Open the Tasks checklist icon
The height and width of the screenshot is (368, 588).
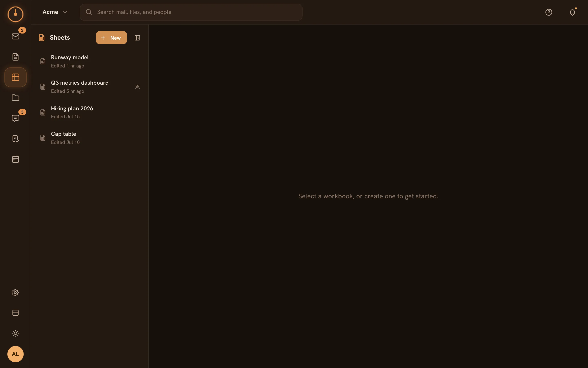(x=15, y=139)
